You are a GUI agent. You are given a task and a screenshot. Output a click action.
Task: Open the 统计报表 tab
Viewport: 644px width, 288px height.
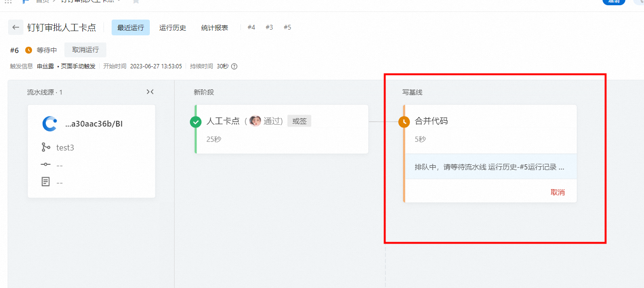point(215,28)
